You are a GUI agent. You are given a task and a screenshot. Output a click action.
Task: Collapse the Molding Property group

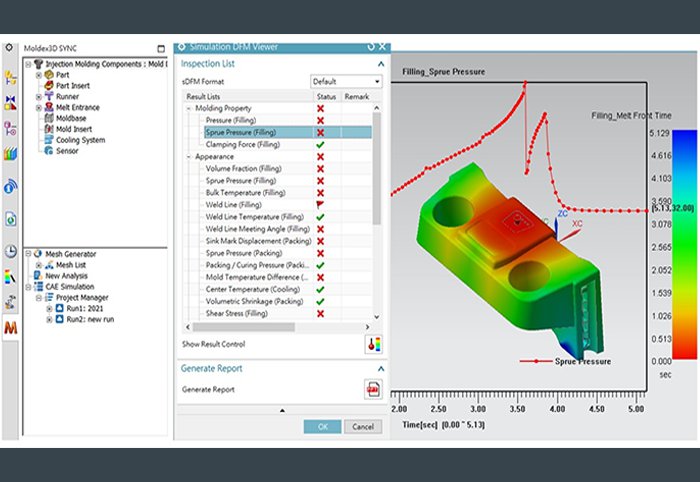189,108
